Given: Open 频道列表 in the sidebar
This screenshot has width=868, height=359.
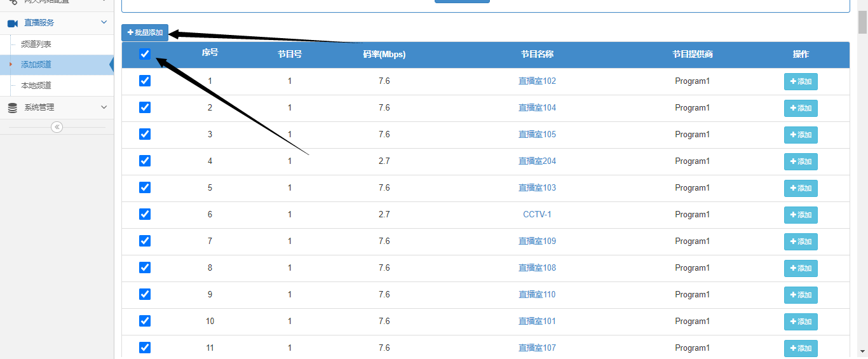Looking at the screenshot, I should pyautogui.click(x=36, y=44).
